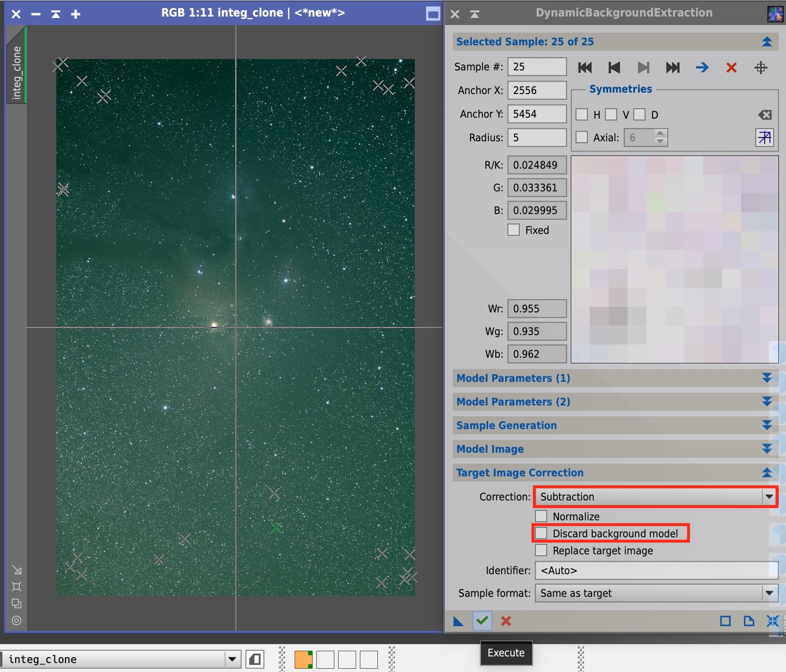Jump to the first sample
The image size is (786, 672).
(585, 68)
